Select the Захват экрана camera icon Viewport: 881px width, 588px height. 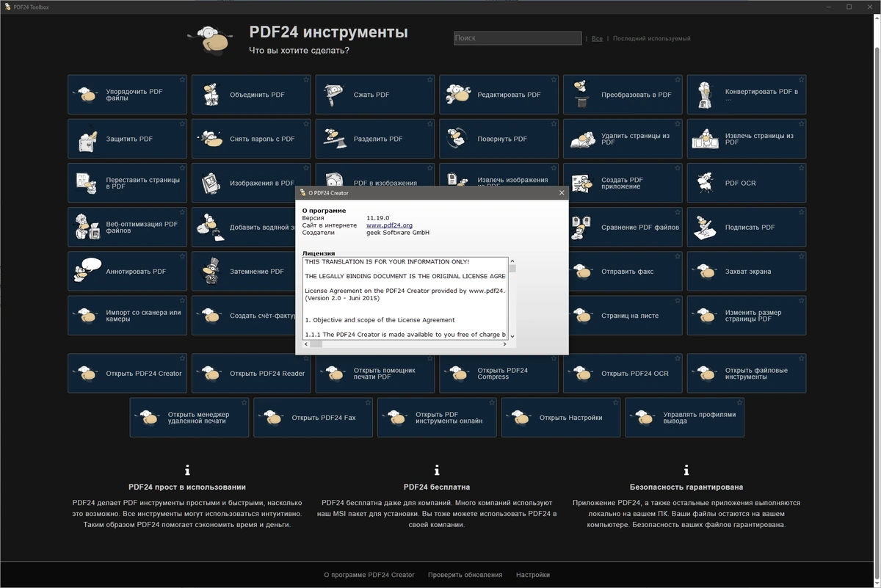click(706, 271)
